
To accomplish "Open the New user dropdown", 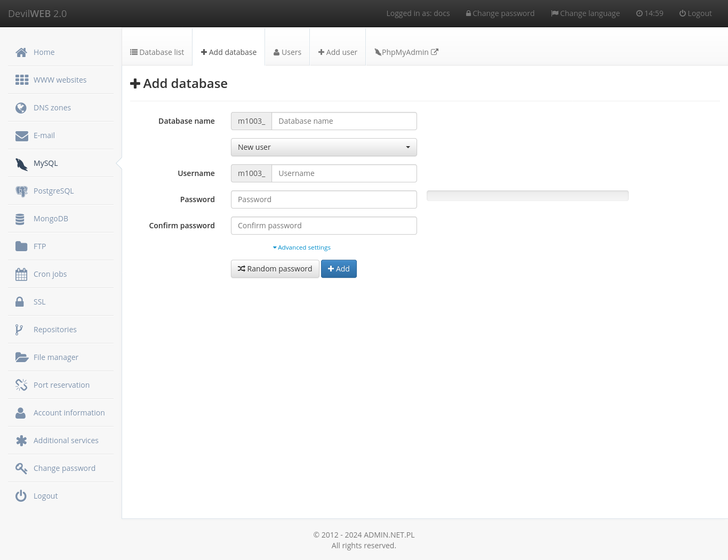I will [x=324, y=147].
